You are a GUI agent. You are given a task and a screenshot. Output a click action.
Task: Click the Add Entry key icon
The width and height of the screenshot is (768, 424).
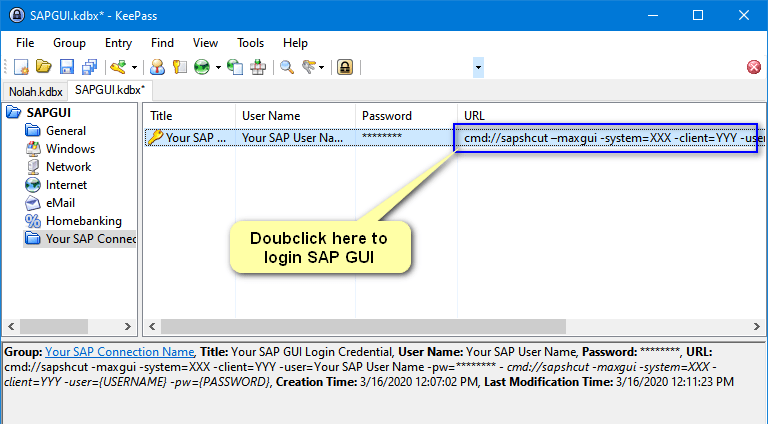pos(118,67)
